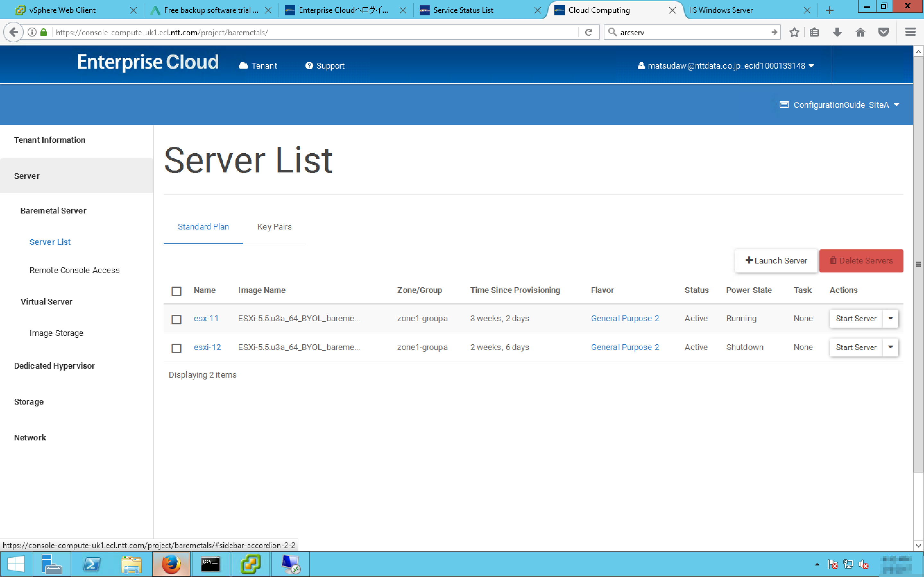924x577 pixels.
Task: Open vSphere Client icon in taskbar
Action: (x=251, y=564)
